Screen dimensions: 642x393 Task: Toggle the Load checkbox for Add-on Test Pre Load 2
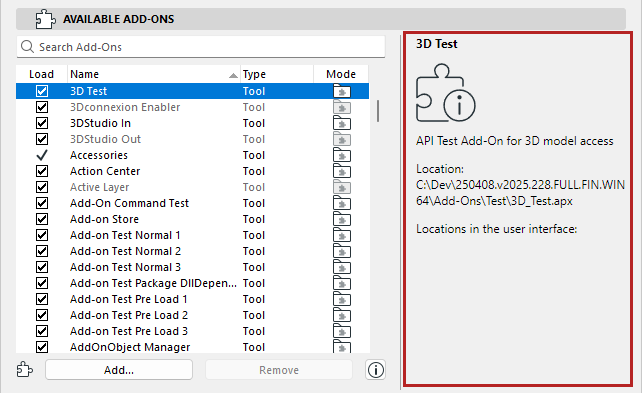click(42, 315)
